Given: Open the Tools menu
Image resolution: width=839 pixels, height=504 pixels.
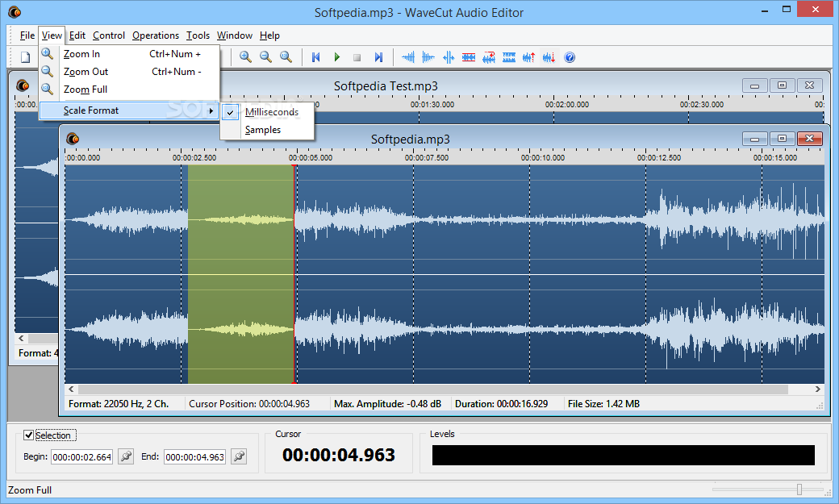Looking at the screenshot, I should pos(198,35).
